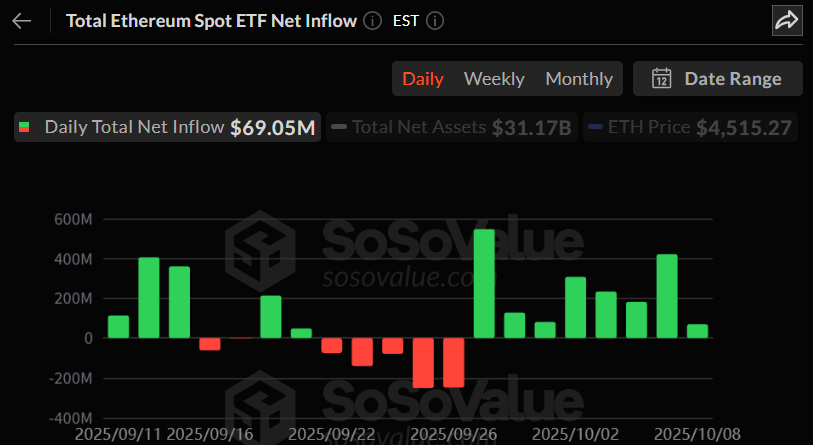Image resolution: width=813 pixels, height=445 pixels.
Task: Click the blue line marker for ETH Price
Action: [x=595, y=127]
